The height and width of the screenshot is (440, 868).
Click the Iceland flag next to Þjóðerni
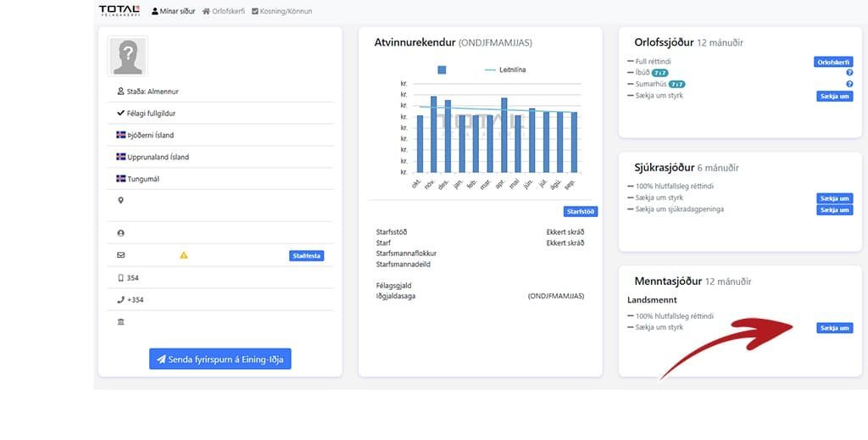(x=120, y=135)
